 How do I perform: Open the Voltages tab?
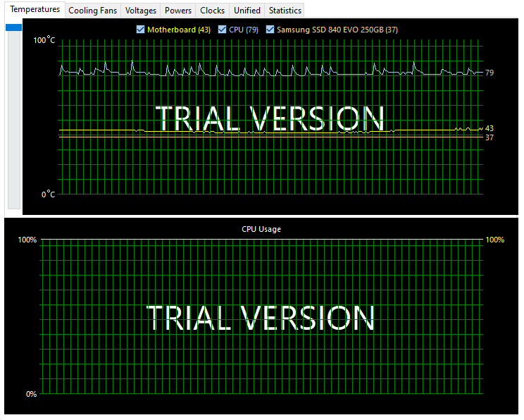click(x=141, y=11)
